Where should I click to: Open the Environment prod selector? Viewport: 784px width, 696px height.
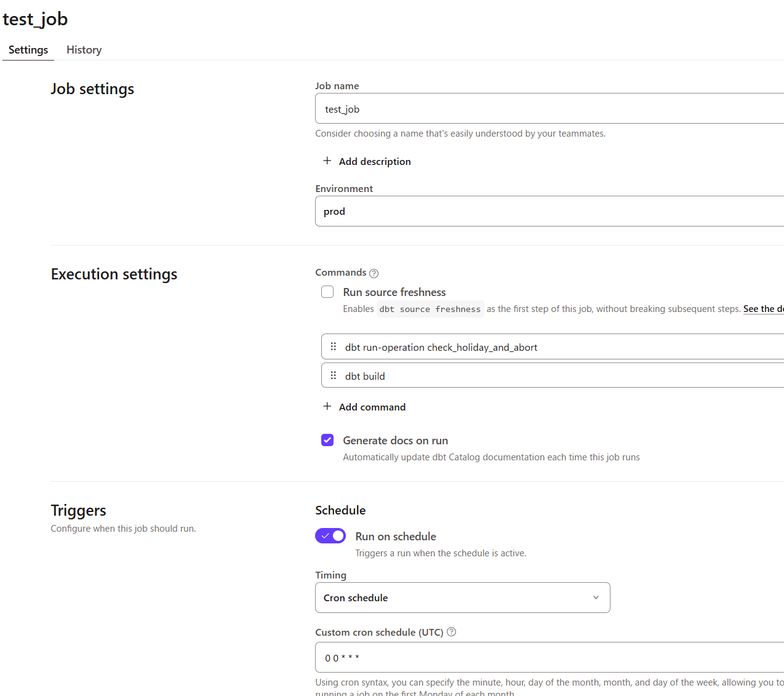[549, 211]
